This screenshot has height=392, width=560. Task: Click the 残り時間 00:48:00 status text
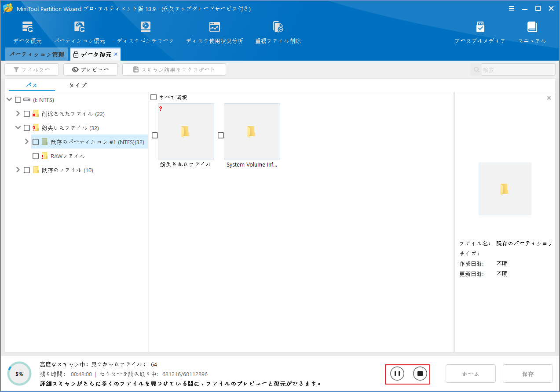click(66, 374)
